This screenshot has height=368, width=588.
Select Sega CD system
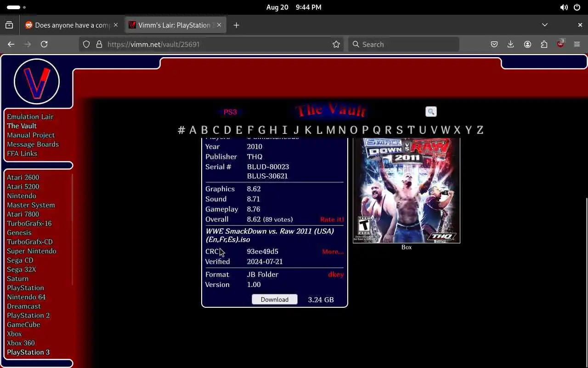pos(20,260)
